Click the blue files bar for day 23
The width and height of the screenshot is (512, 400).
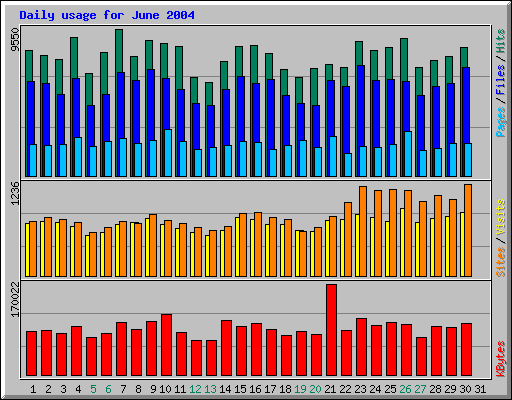point(361,105)
